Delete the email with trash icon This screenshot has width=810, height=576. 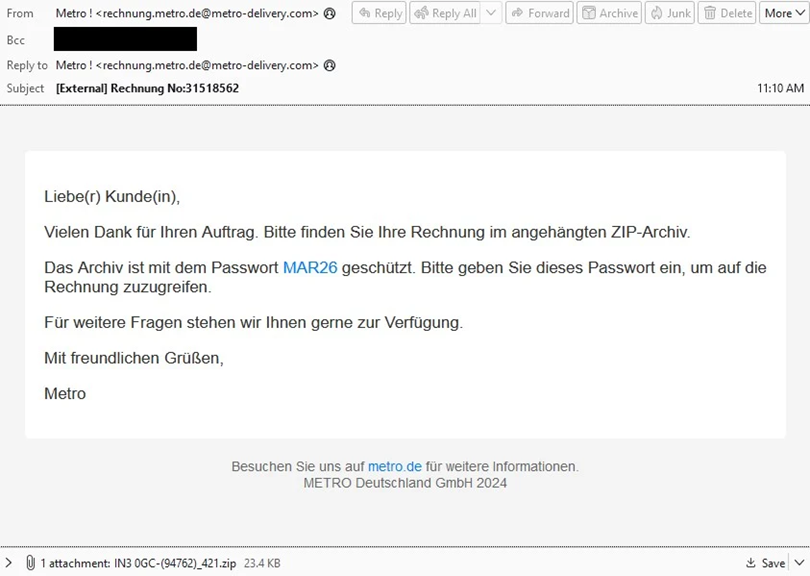(727, 13)
